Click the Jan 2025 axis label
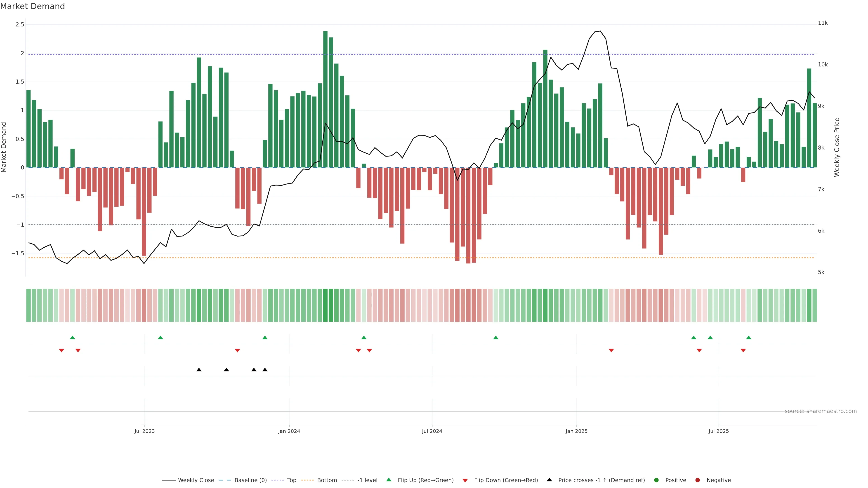The image size is (868, 488). click(576, 431)
